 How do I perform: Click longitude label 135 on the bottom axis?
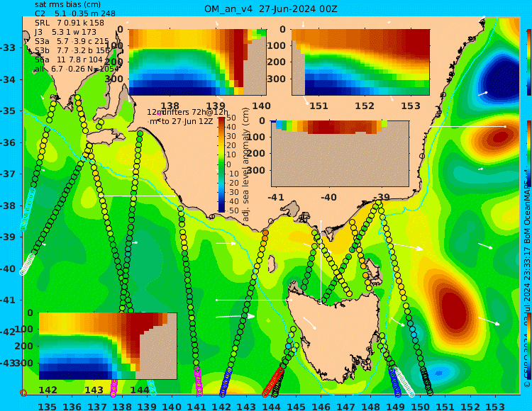(47, 406)
